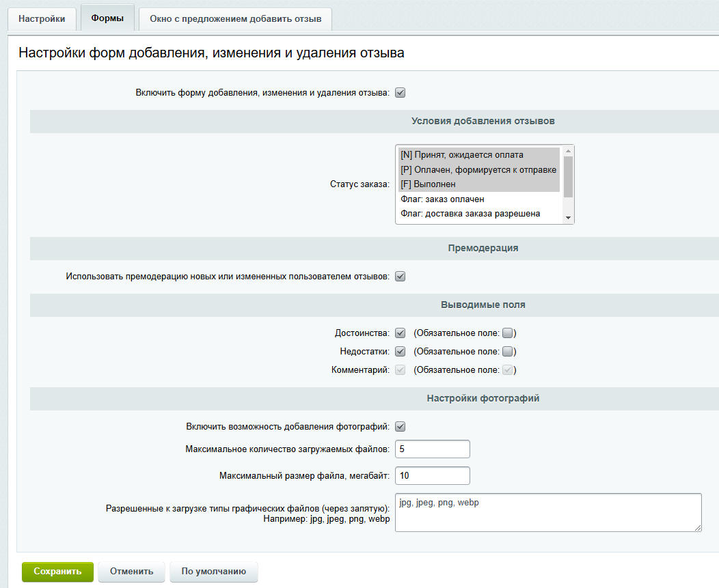Open the Окно с предложением добавить отзыв tab
Screen dimensions: 719x588
tap(235, 19)
